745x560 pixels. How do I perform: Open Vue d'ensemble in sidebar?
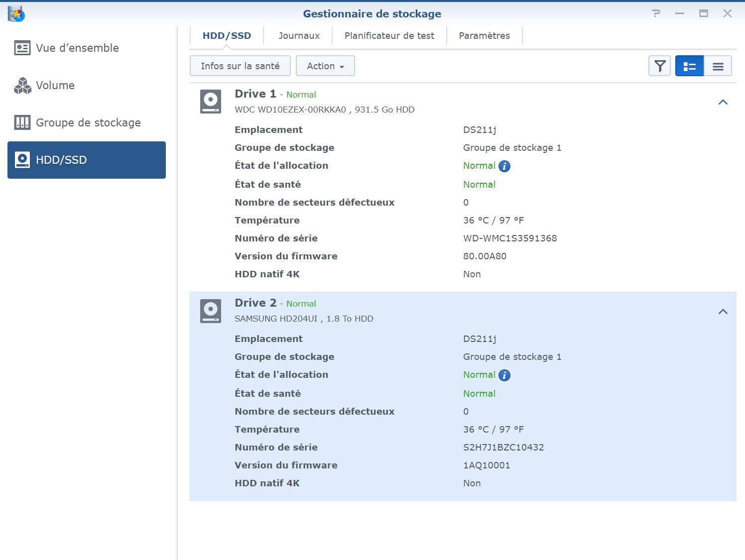click(x=87, y=48)
